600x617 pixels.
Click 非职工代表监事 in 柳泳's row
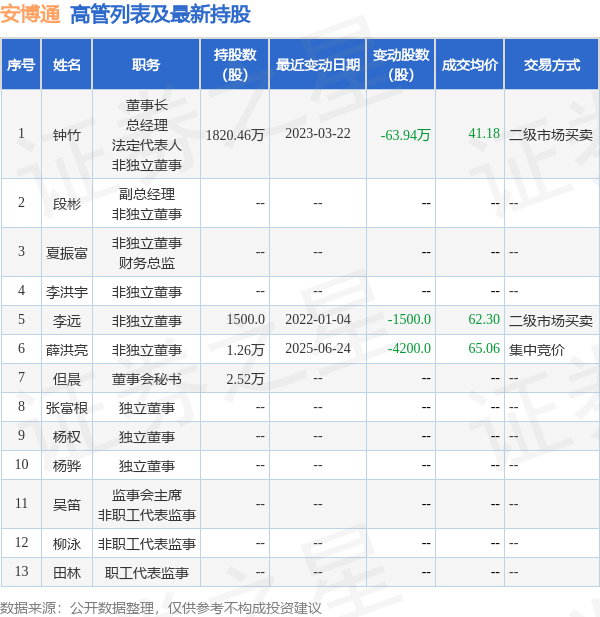[x=146, y=544]
